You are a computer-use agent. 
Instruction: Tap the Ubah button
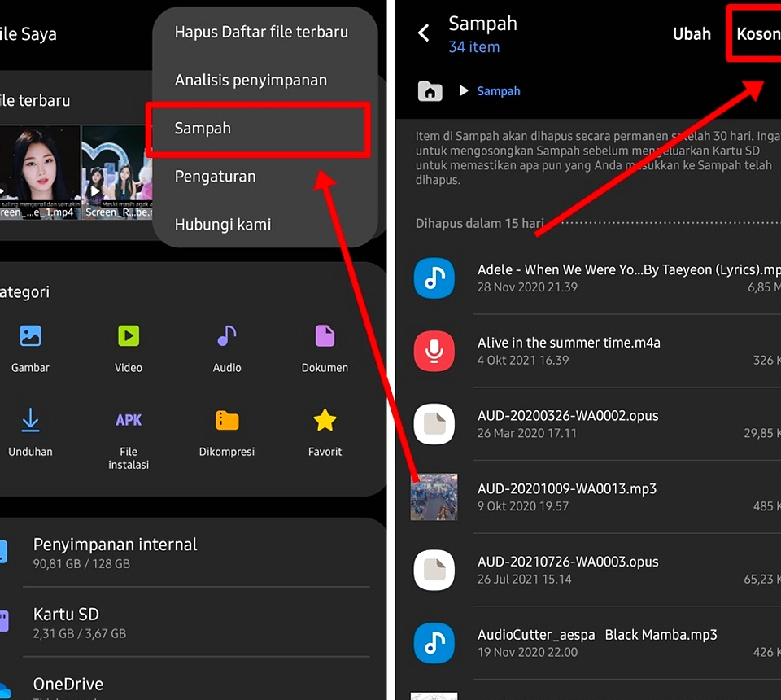coord(692,34)
